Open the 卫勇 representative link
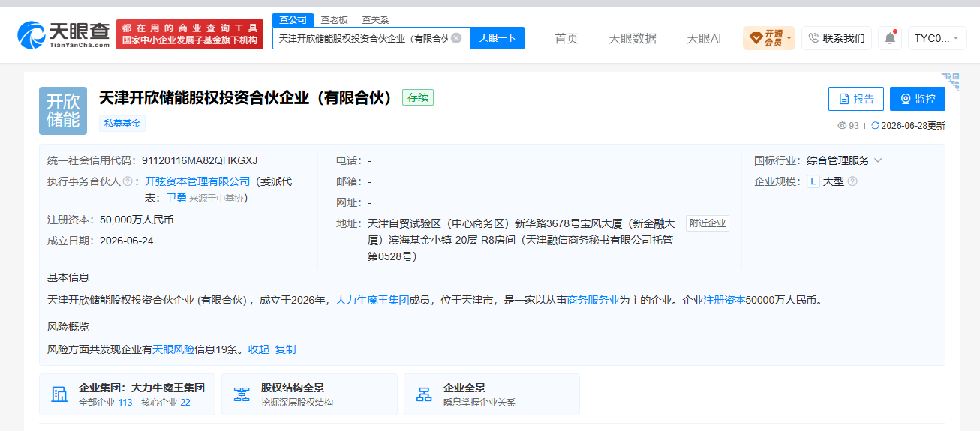This screenshot has width=980, height=431. pos(176,199)
